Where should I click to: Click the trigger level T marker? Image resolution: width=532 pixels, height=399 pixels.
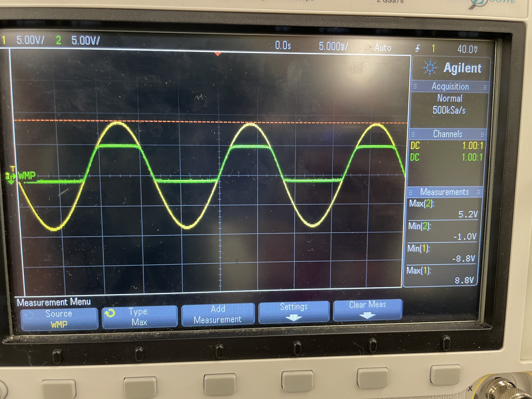(13, 168)
